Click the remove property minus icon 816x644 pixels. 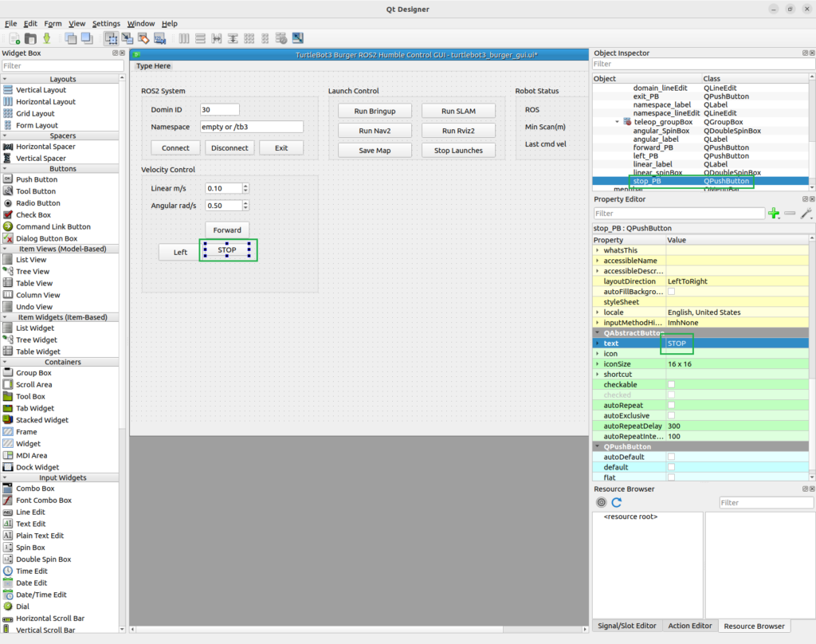[x=790, y=214]
